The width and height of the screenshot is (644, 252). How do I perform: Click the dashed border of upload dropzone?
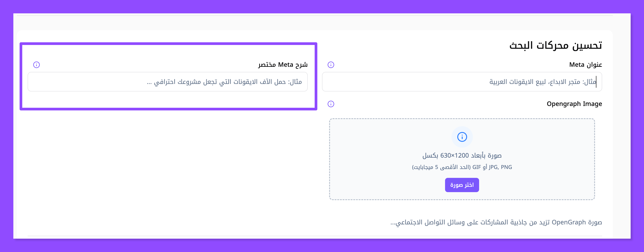pyautogui.click(x=330, y=159)
